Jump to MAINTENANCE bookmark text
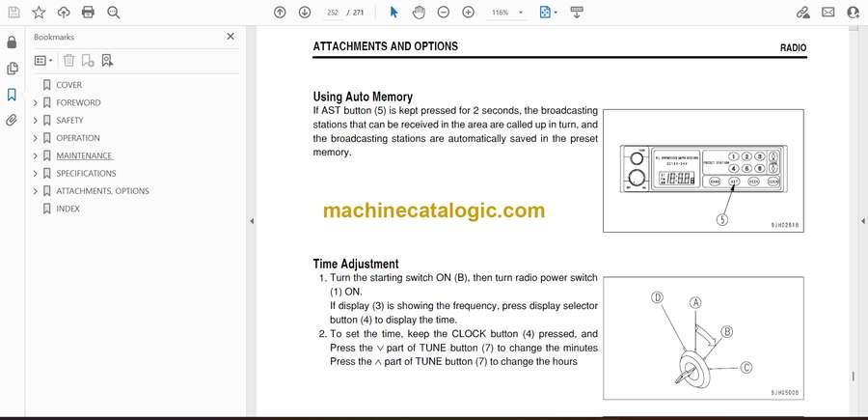 (x=85, y=155)
